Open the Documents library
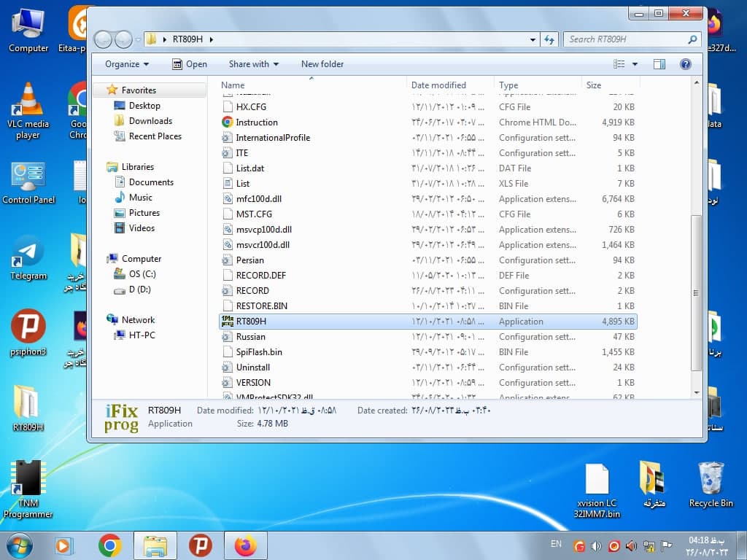The height and width of the screenshot is (560, 747). (x=151, y=182)
